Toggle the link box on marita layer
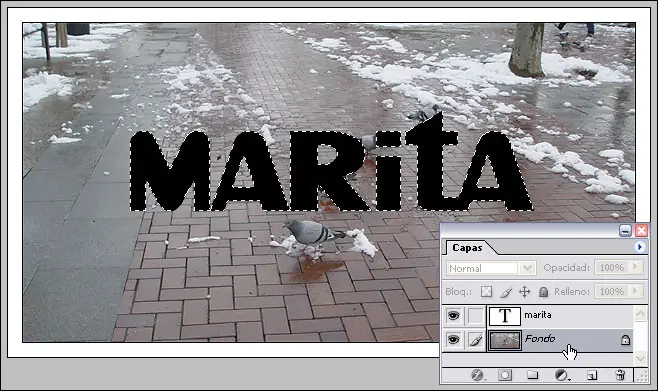 click(x=475, y=315)
